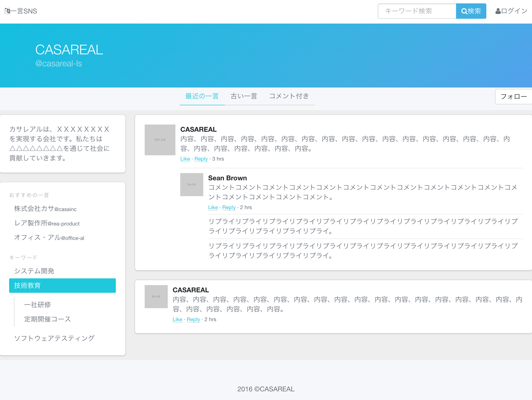Select the システム開発 keyword
532x400 pixels.
34,271
